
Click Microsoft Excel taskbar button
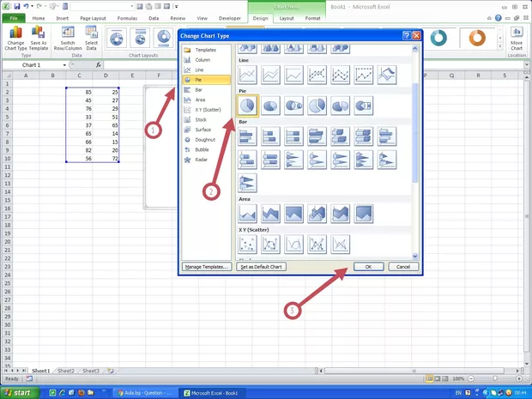(211, 393)
